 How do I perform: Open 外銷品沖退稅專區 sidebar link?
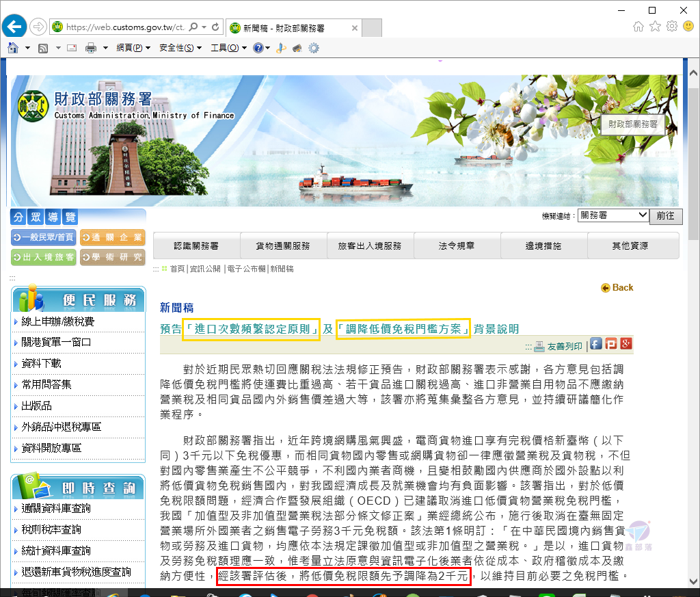[x=61, y=427]
